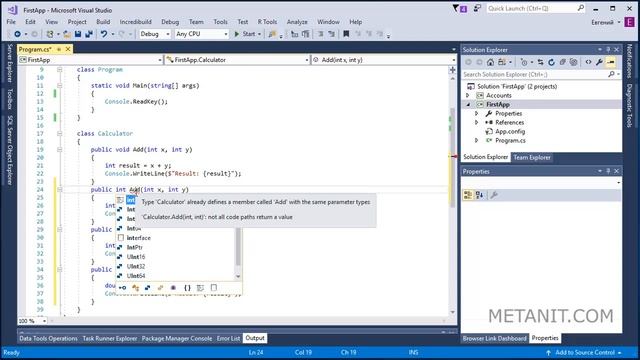Click the Refresh icon in Solution Explorer
Viewport: 640px width, 360px height.
551,62
